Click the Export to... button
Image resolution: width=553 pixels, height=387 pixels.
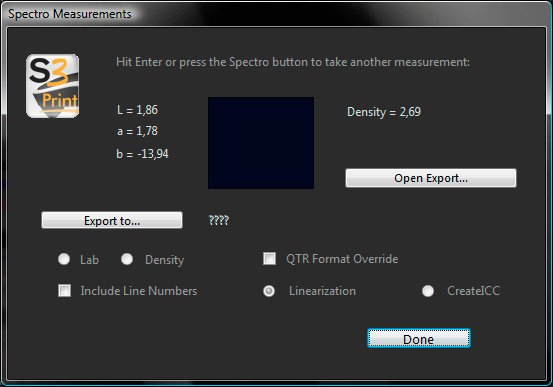tap(112, 220)
